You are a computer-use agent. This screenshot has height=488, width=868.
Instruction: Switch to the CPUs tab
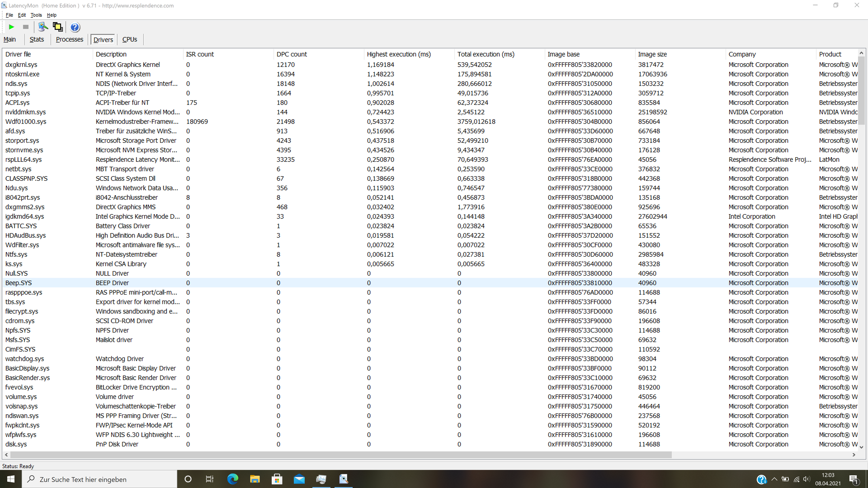[130, 39]
